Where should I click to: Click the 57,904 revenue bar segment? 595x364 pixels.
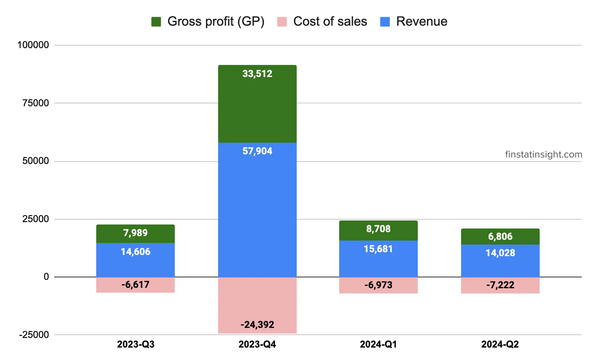pos(257,210)
